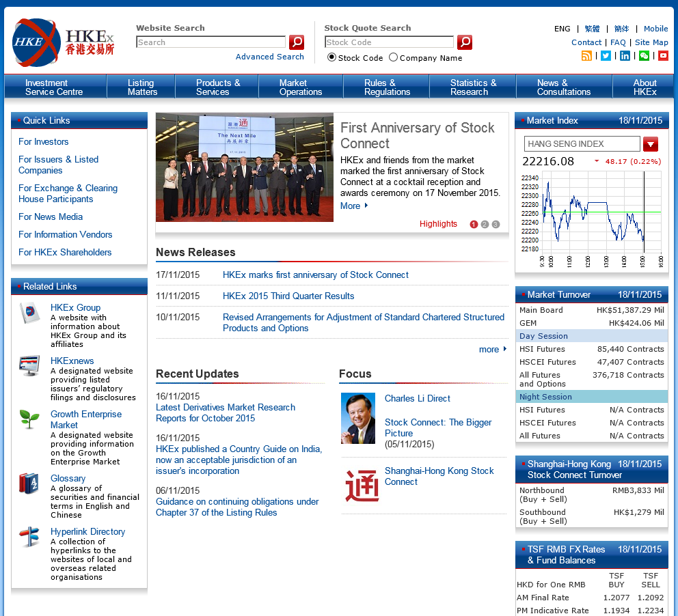Image resolution: width=678 pixels, height=616 pixels.
Task: Open HKEx marks first anniversary news release
Action: click(x=315, y=275)
